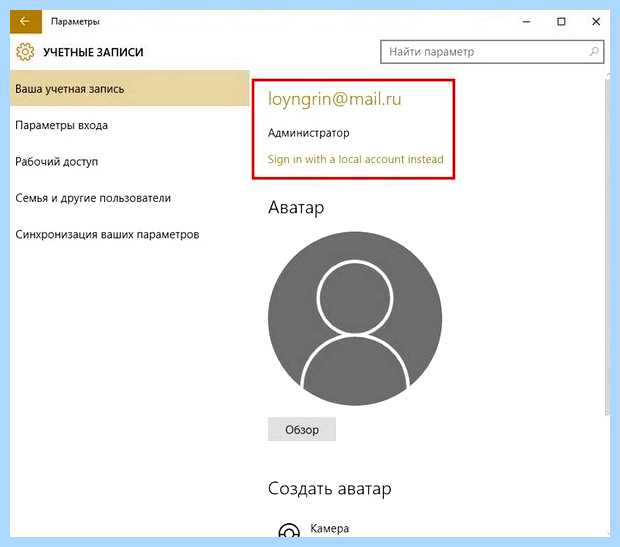Click the vertical scrollbar on the right
This screenshot has width=620, height=547.
click(x=608, y=245)
